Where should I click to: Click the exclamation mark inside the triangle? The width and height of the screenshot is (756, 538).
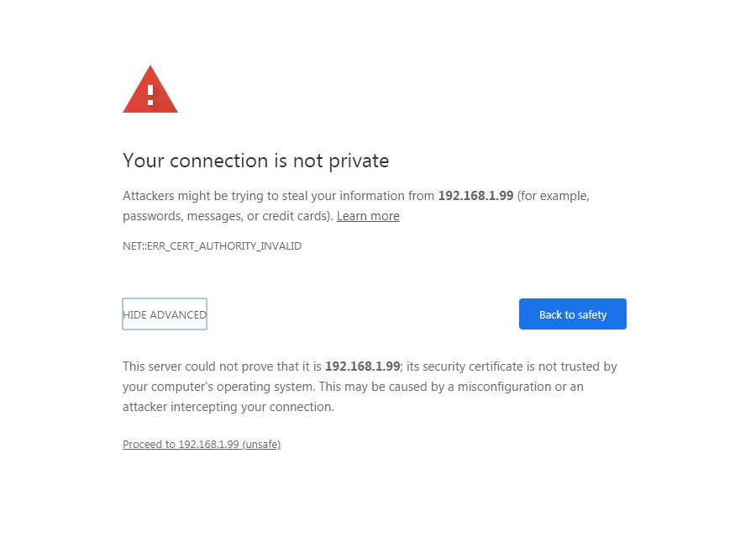(150, 93)
